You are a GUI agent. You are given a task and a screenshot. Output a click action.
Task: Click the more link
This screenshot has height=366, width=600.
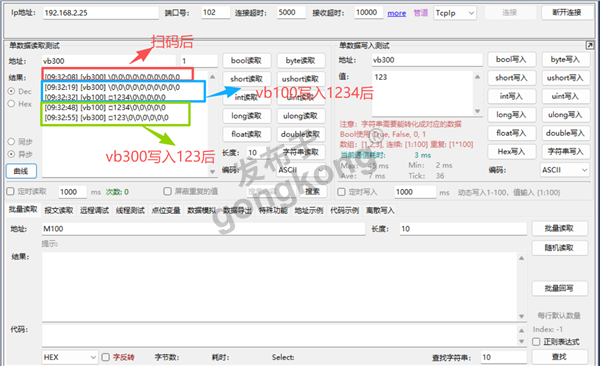396,13
